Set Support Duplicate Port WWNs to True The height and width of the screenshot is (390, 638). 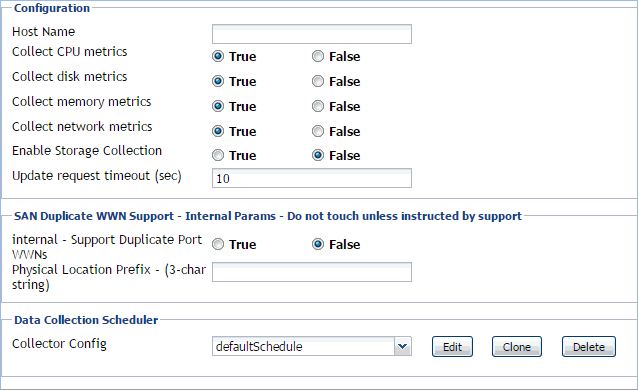[x=218, y=244]
